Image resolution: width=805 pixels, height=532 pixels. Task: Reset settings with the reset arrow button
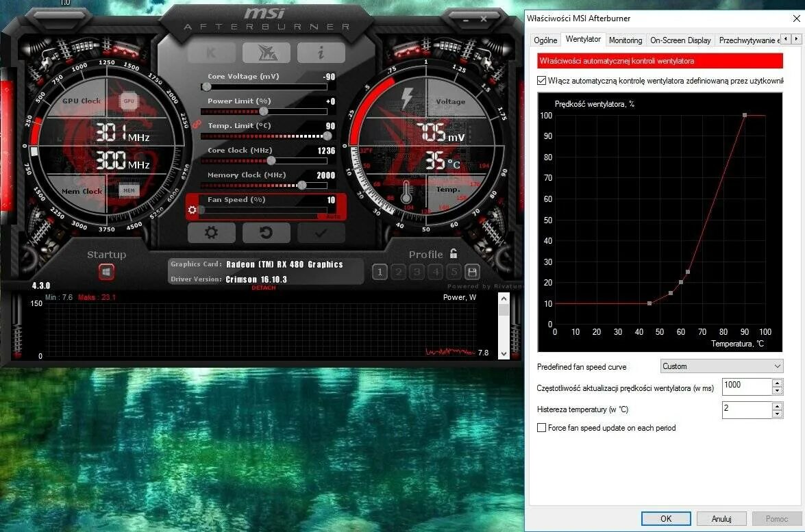point(267,233)
